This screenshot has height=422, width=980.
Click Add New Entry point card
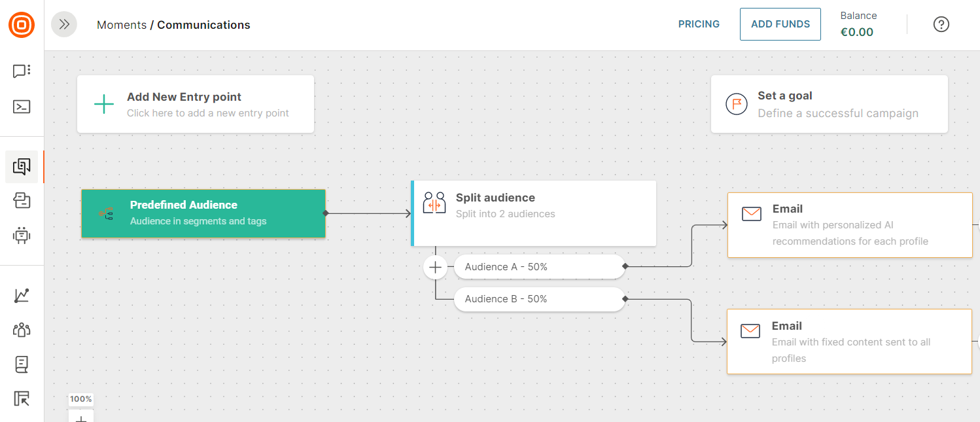coord(196,104)
